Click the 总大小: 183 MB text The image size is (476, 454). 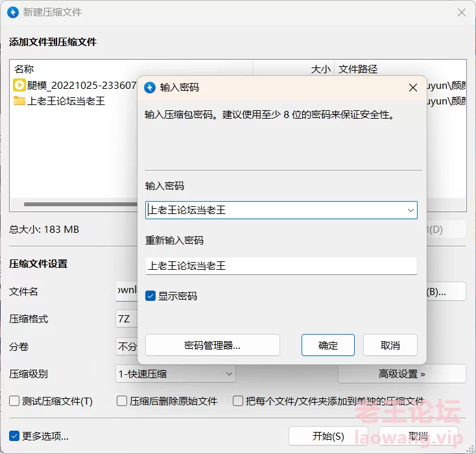[44, 230]
